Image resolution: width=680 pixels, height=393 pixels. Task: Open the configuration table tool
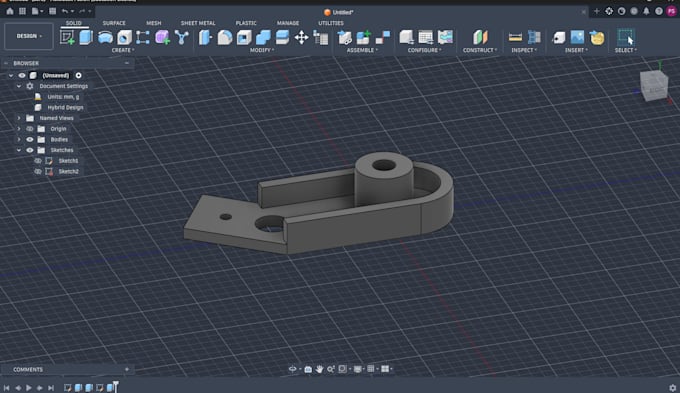pos(425,37)
